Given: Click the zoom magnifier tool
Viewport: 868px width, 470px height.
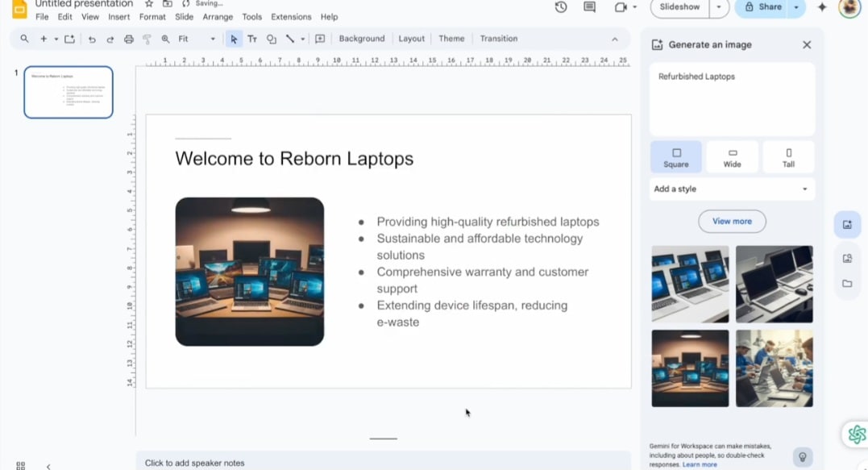Looking at the screenshot, I should (165, 39).
